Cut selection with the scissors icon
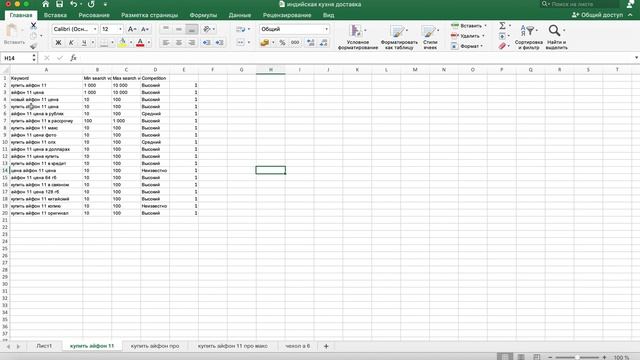Image resolution: width=640 pixels, height=360 pixels. 33,26
